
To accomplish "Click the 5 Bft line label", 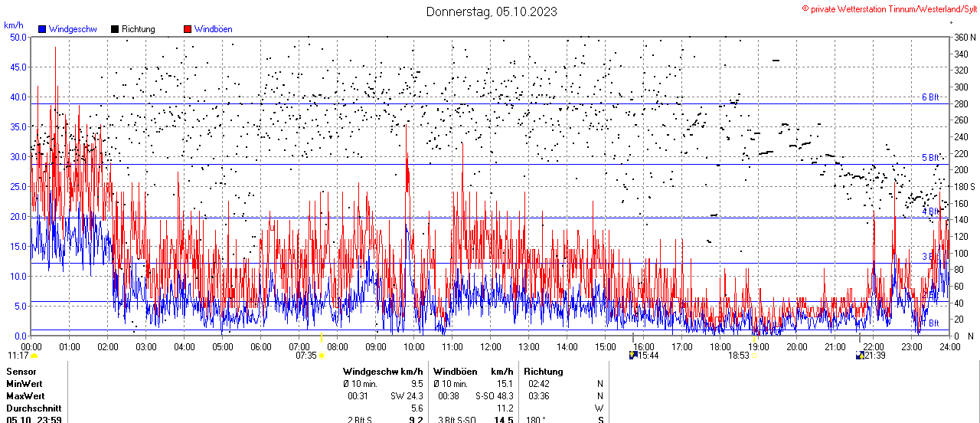I will [x=930, y=158].
